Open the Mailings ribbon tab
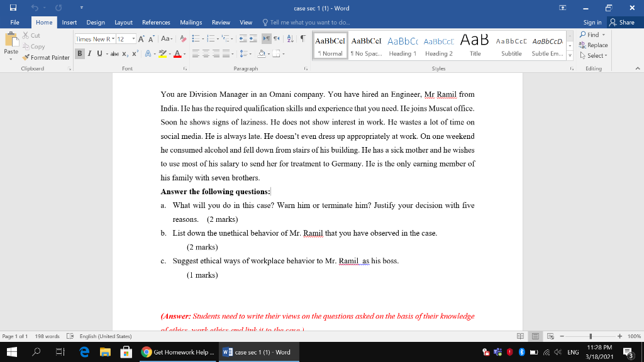This screenshot has width=644, height=362. [191, 22]
